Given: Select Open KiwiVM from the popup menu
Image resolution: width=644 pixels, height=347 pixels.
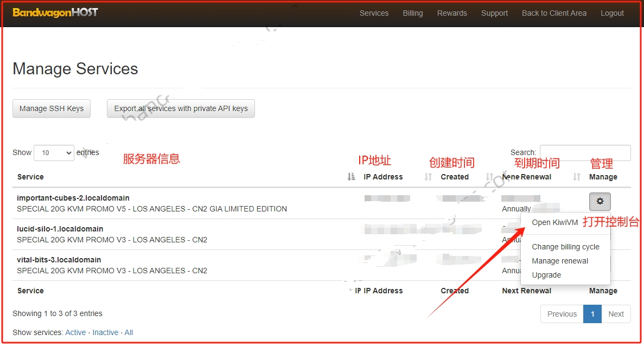Looking at the screenshot, I should pos(554,222).
